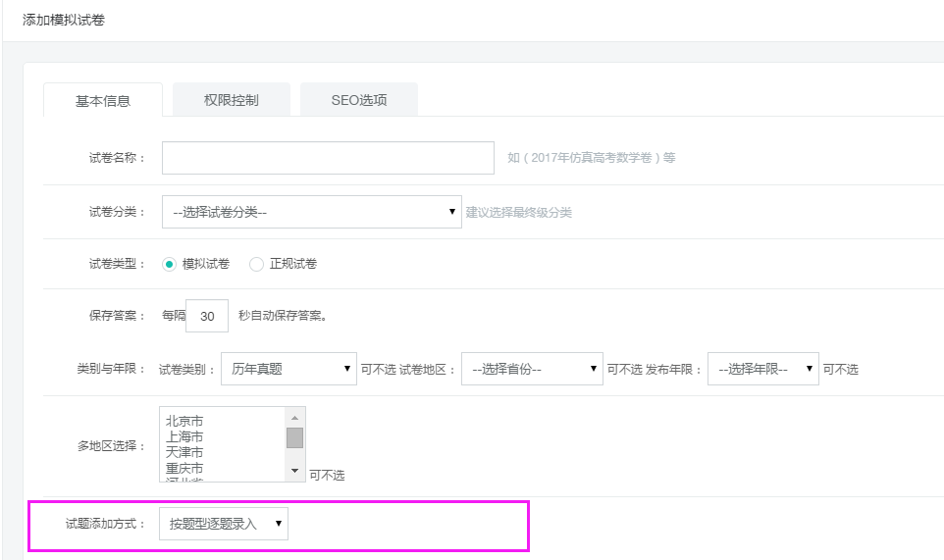Click the region list scroll-down arrow
Image resolution: width=944 pixels, height=560 pixels.
point(294,472)
